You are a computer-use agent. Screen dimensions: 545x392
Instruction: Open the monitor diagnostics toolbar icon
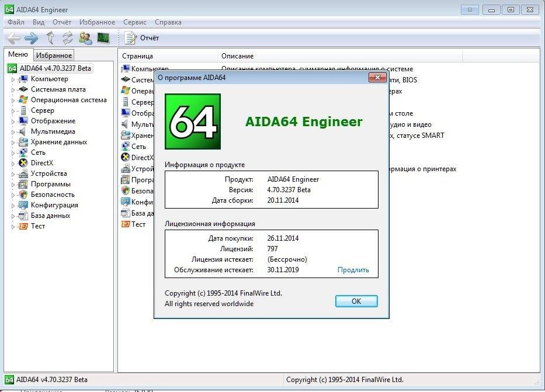click(103, 38)
